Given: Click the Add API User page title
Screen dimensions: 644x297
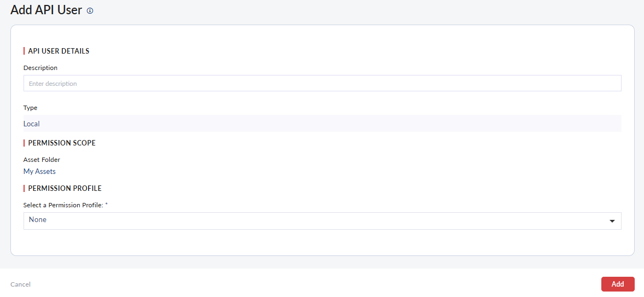Looking at the screenshot, I should point(46,10).
